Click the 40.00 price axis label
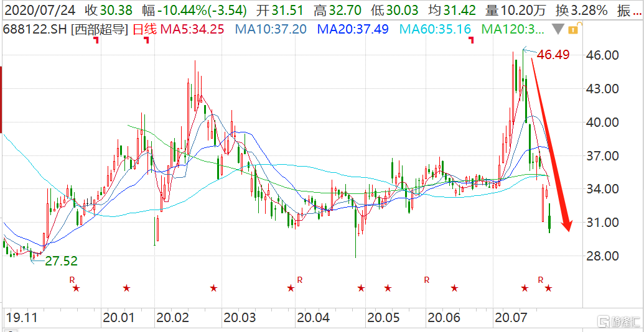 (601, 122)
